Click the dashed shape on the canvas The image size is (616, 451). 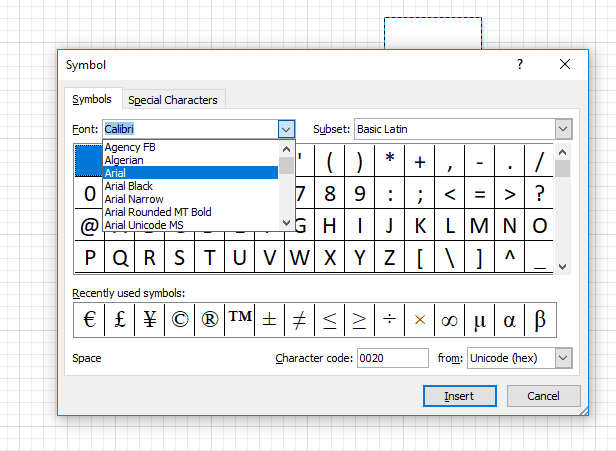[433, 33]
